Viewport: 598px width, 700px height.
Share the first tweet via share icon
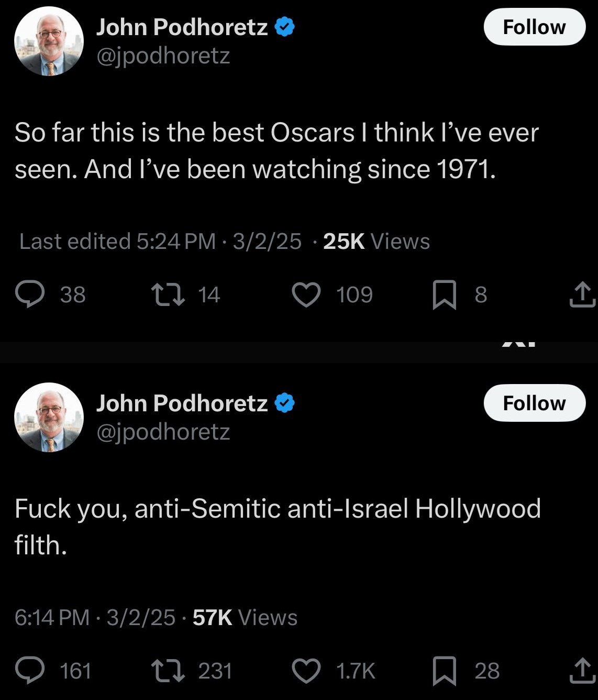tap(581, 294)
